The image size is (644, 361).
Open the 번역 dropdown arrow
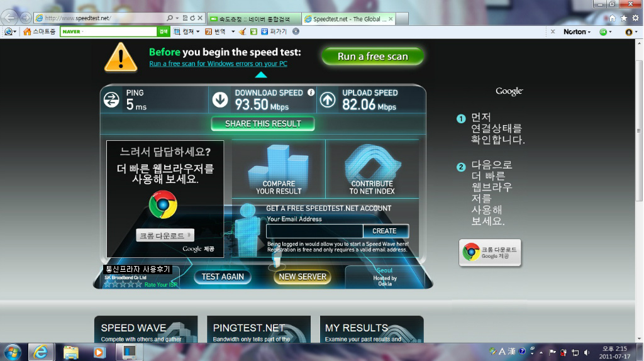(233, 31)
